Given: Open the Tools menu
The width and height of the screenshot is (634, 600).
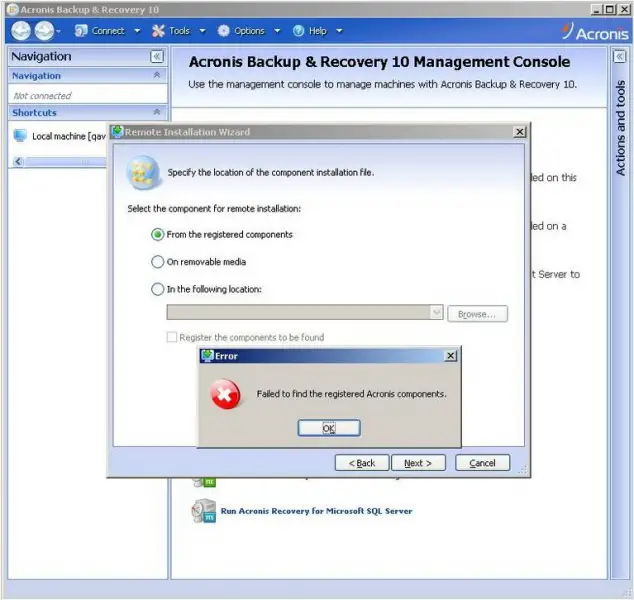Looking at the screenshot, I should pyautogui.click(x=180, y=31).
